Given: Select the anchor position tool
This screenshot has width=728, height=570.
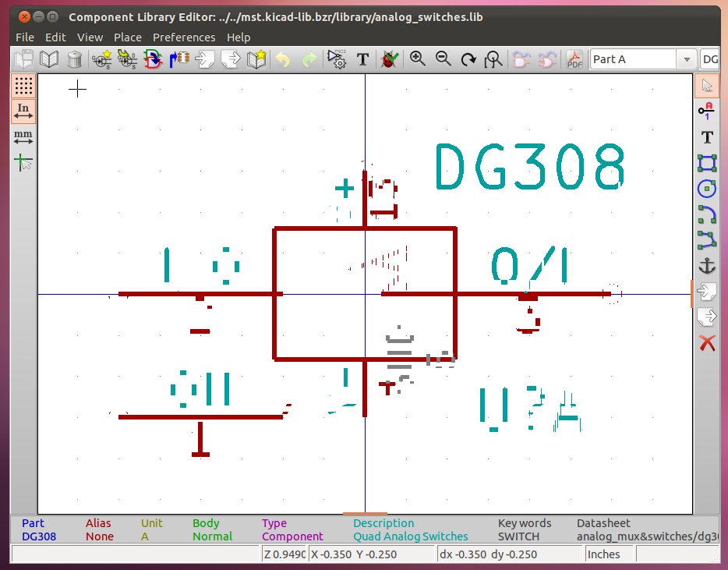Looking at the screenshot, I should click(707, 266).
